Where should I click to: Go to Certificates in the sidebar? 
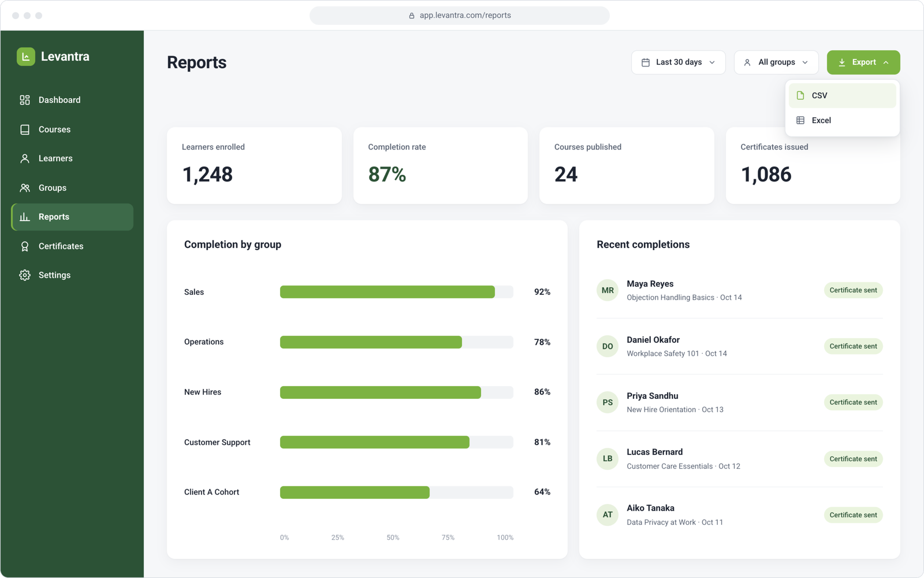72,246
